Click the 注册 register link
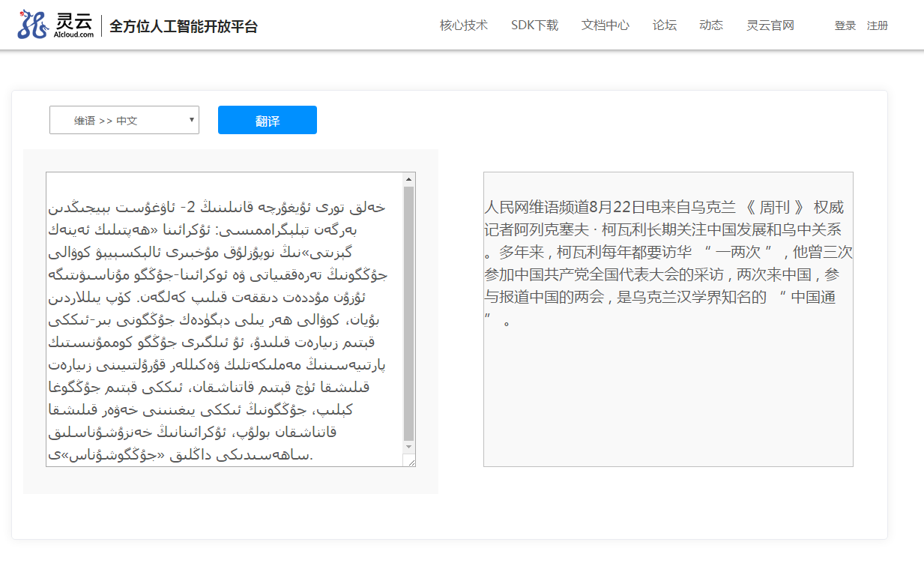Screen dimensions: 924x569 [x=877, y=25]
